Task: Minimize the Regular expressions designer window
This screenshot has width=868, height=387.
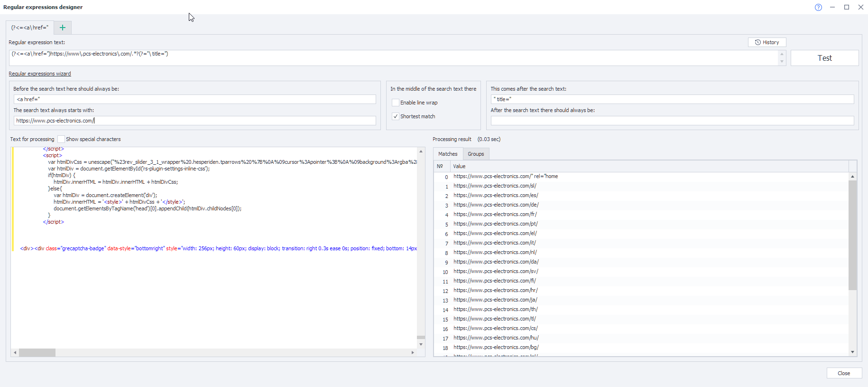Action: tap(832, 7)
